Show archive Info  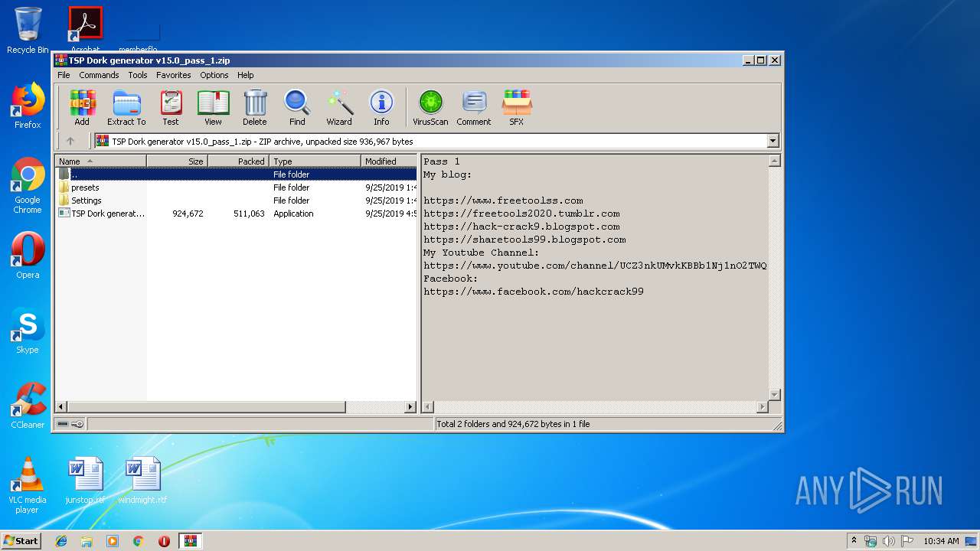coord(381,107)
